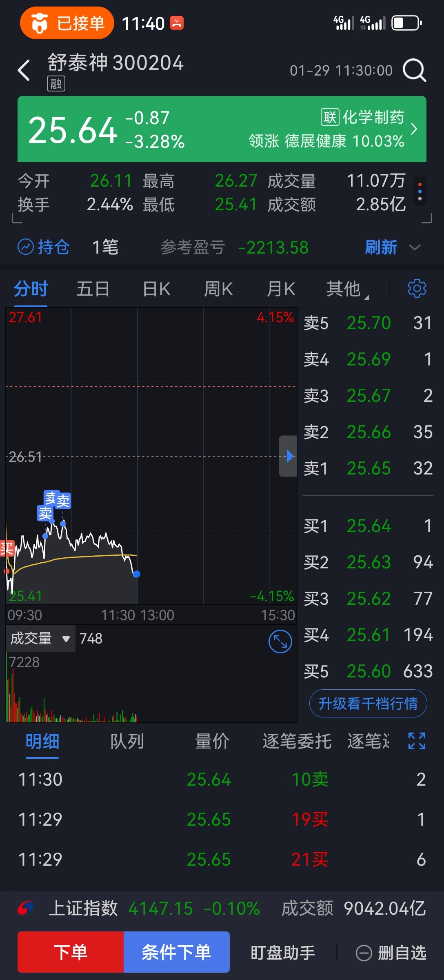Tap red 下单 order button
Screen dimensions: 444x980
71,952
